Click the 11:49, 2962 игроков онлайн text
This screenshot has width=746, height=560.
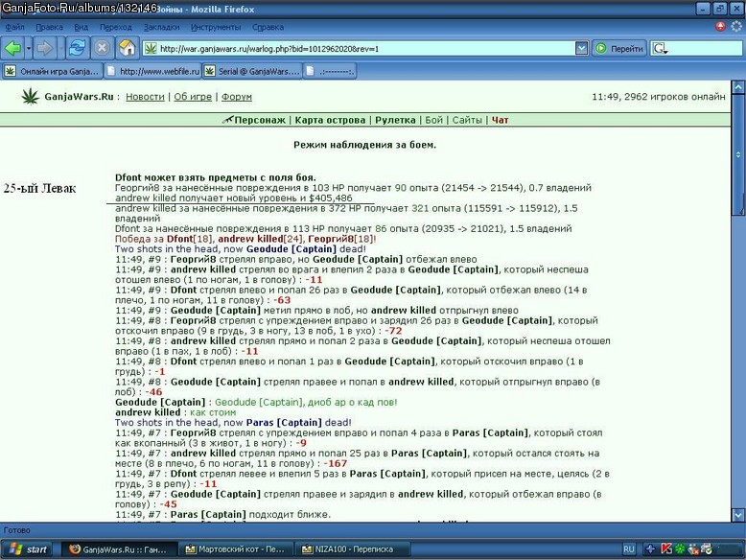tap(659, 97)
